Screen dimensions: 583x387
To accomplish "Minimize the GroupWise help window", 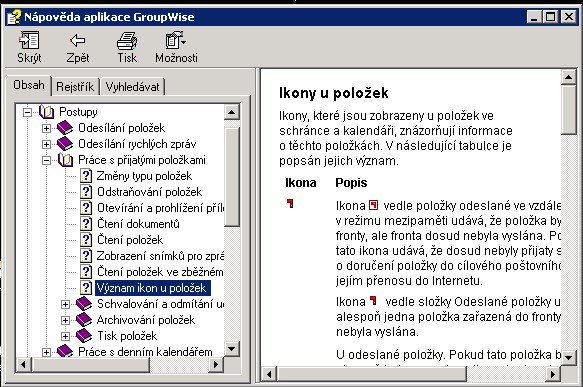I will pyautogui.click(x=534, y=17).
